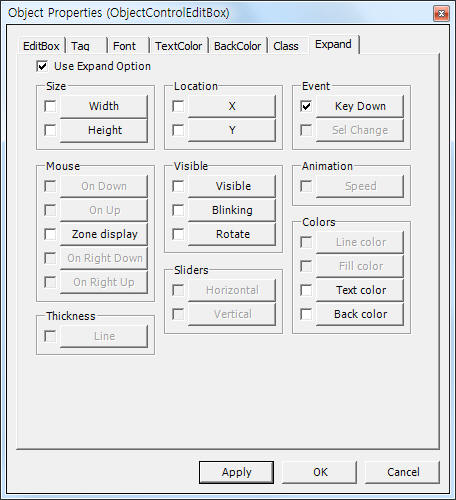Close the Object Properties dialog
456x500 pixels.
pos(441,14)
